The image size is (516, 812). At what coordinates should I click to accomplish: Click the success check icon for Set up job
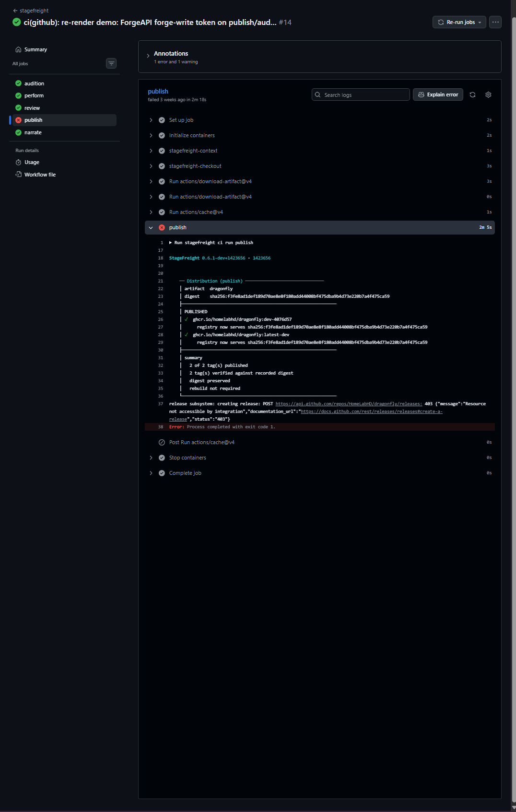tap(162, 120)
